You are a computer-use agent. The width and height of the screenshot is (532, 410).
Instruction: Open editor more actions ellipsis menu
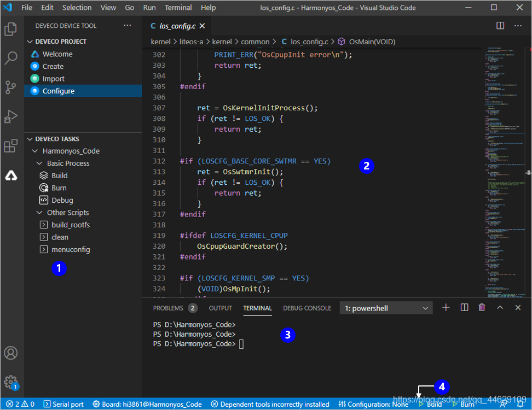click(x=518, y=26)
